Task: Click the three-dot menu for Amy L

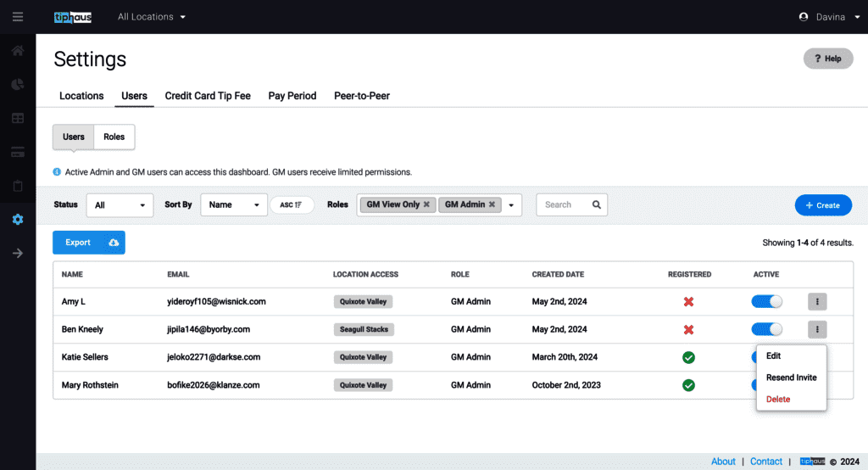Action: (817, 301)
